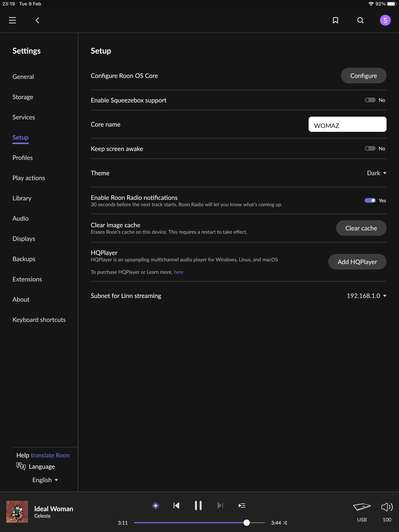Open the bookmarks icon
Image resolution: width=399 pixels, height=532 pixels.
tap(335, 20)
